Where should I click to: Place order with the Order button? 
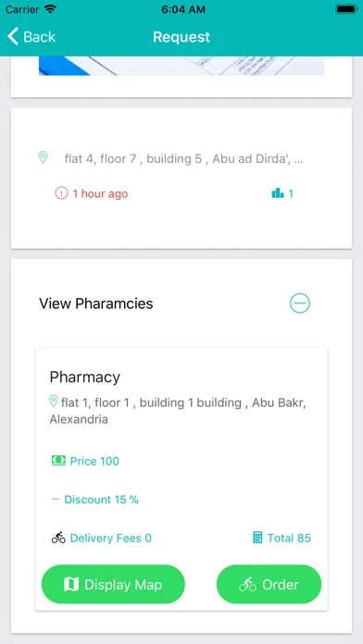tap(269, 584)
